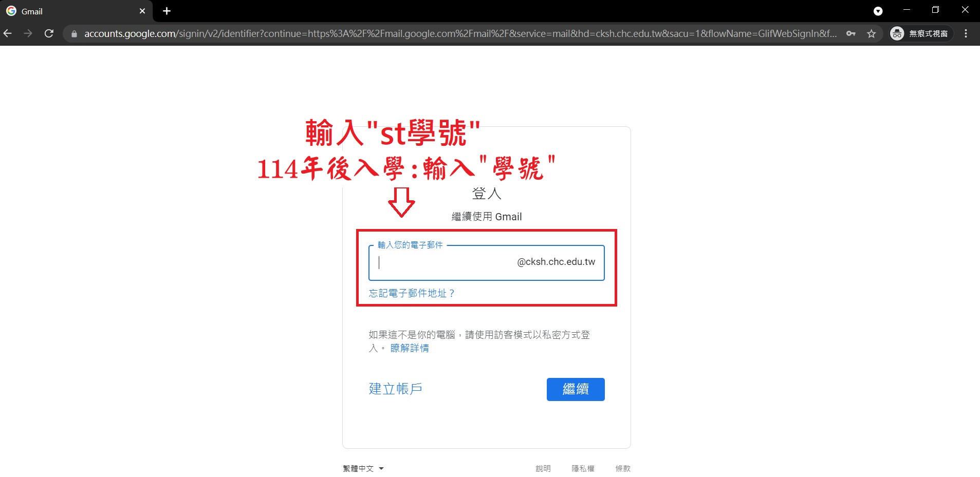Close the Gmail tab
980x477 pixels.
point(142,11)
